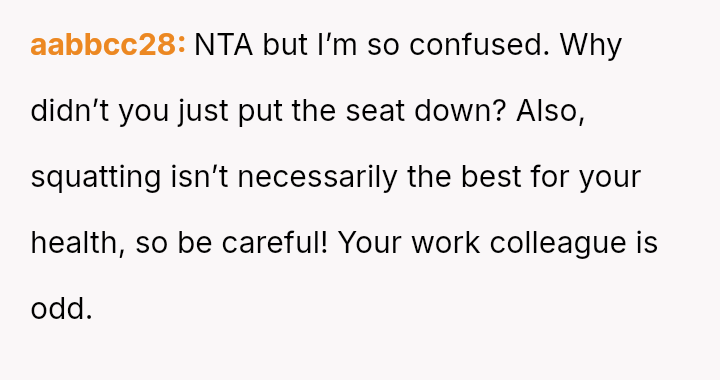Click the word "best" in third line
720x380 pixels.
491,177
